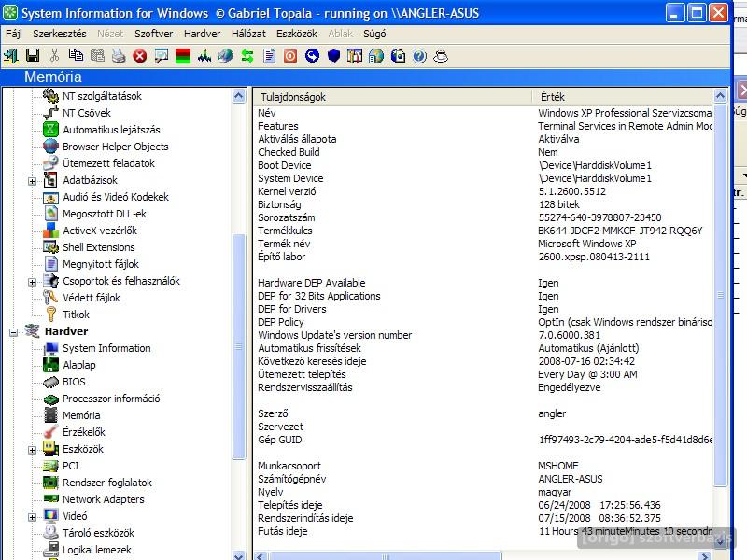
Task: Click the clipboard paste toolbar icon
Action: (x=97, y=56)
